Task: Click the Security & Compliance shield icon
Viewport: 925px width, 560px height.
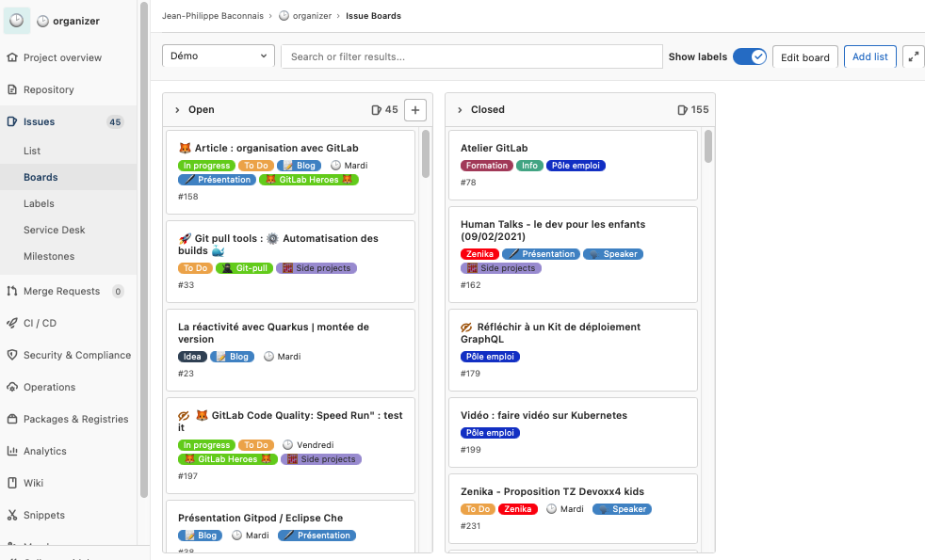Action: (12, 355)
